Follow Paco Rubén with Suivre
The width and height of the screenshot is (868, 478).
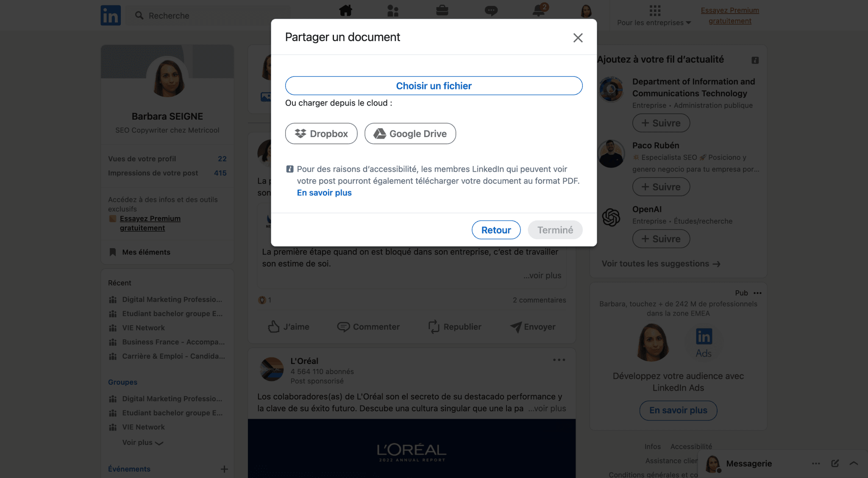[x=661, y=187]
